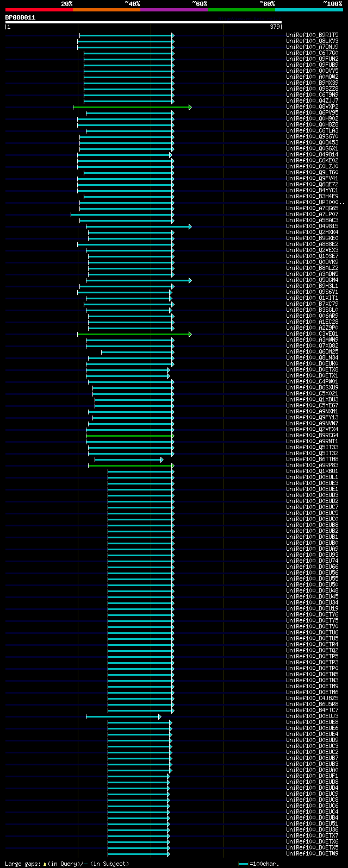
Task: Select the UniRef100_Q6PV95 label
Action: click(312, 113)
